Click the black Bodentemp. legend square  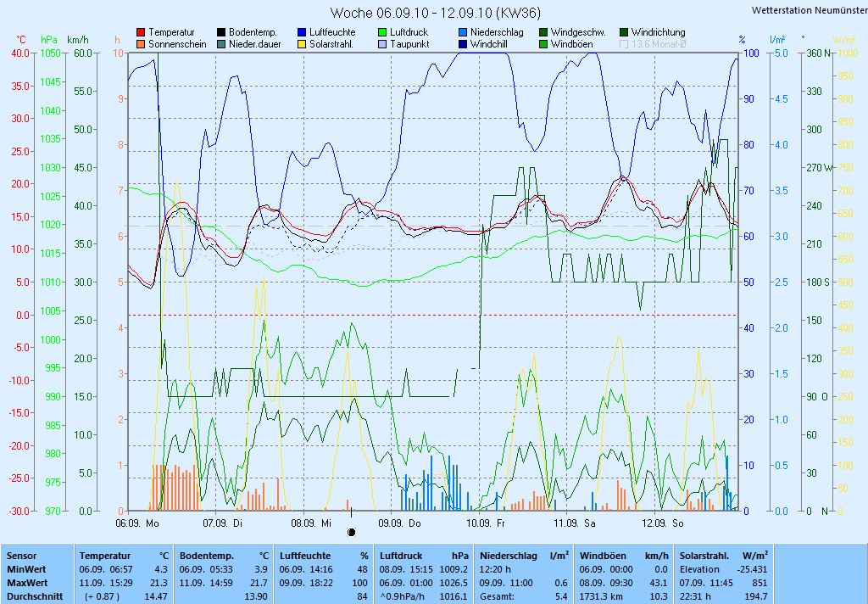[221, 32]
